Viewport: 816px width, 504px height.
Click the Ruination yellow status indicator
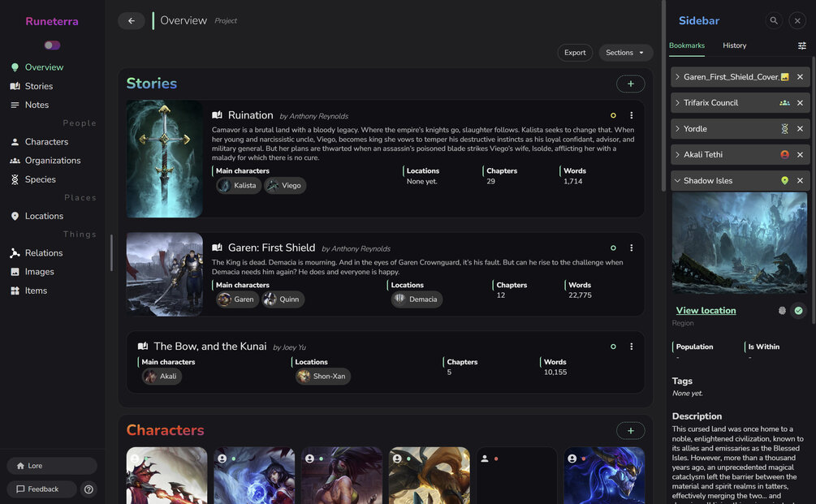[x=613, y=115]
